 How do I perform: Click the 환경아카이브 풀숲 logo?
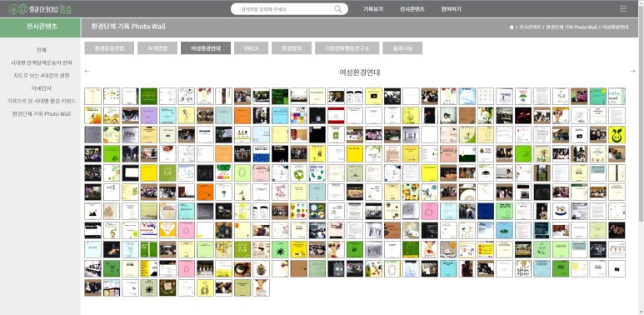[40, 8]
